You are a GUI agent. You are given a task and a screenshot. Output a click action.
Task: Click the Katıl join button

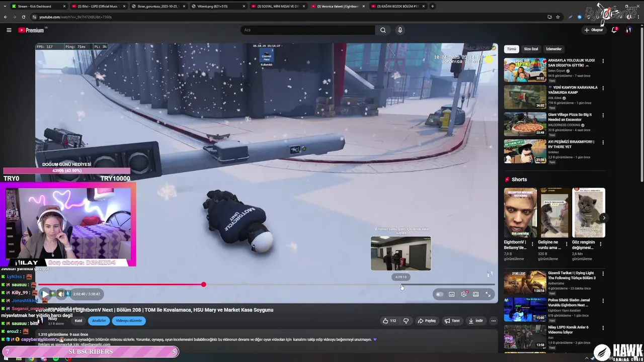tap(78, 321)
